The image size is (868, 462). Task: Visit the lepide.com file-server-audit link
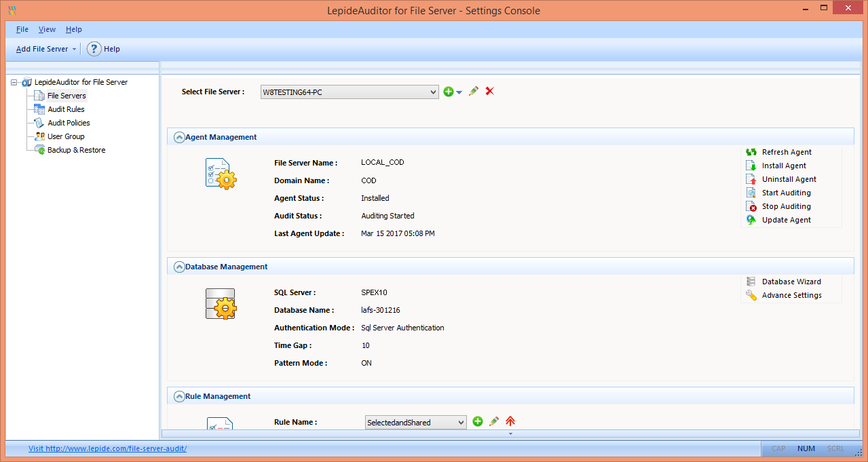click(107, 448)
